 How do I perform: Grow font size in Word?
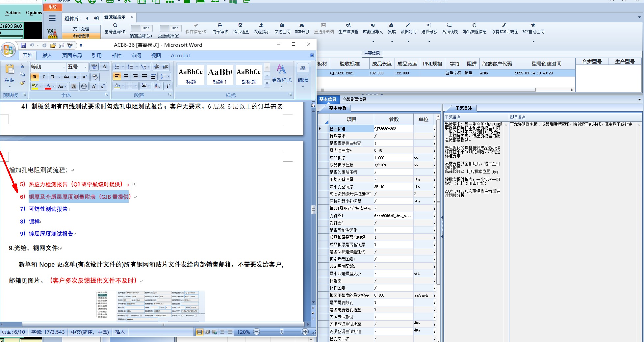tap(94, 86)
